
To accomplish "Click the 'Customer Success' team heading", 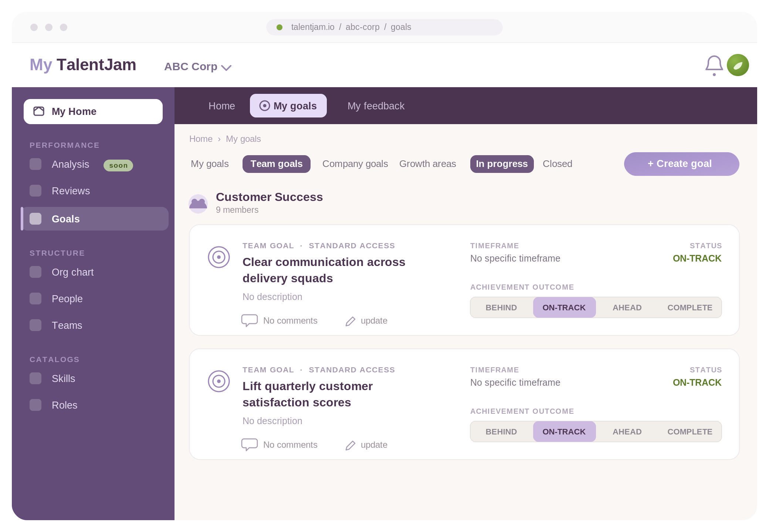I will (x=269, y=197).
